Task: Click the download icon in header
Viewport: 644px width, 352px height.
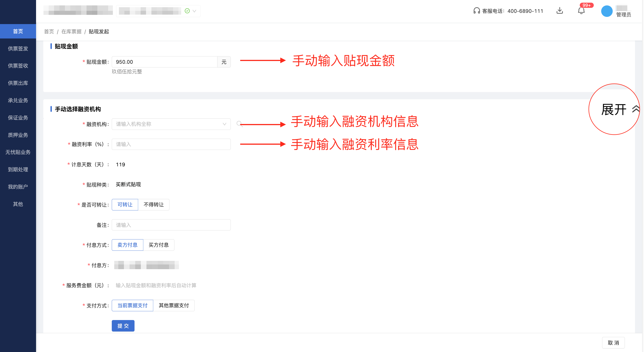Action: pyautogui.click(x=560, y=11)
